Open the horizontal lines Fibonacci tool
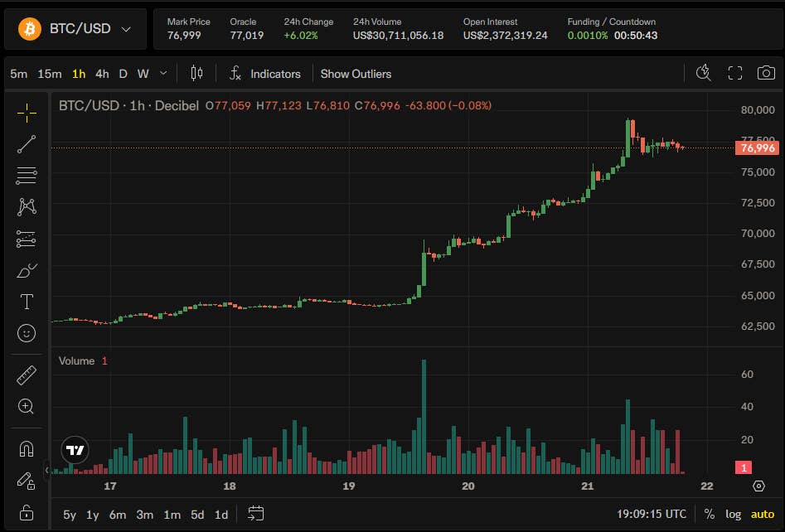785x532 pixels. [27, 176]
